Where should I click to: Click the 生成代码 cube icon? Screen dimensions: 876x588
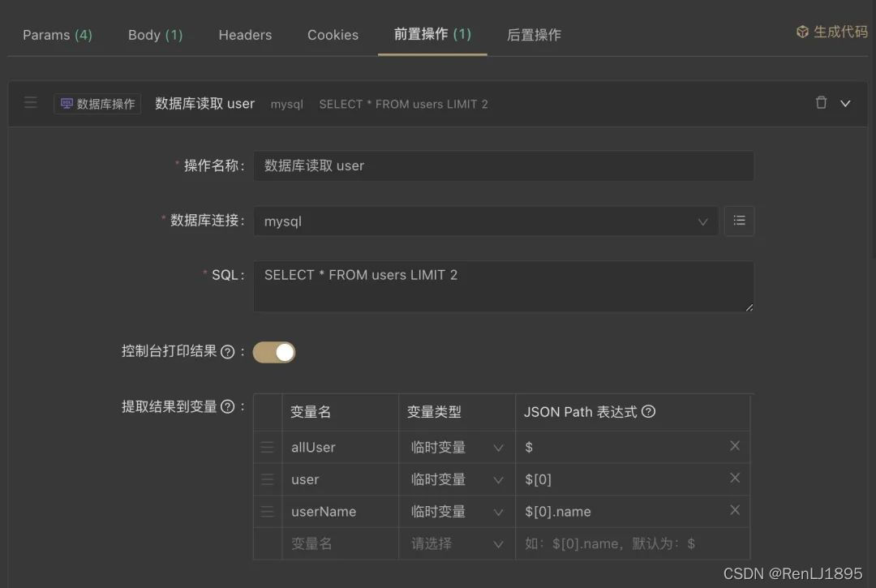click(803, 32)
